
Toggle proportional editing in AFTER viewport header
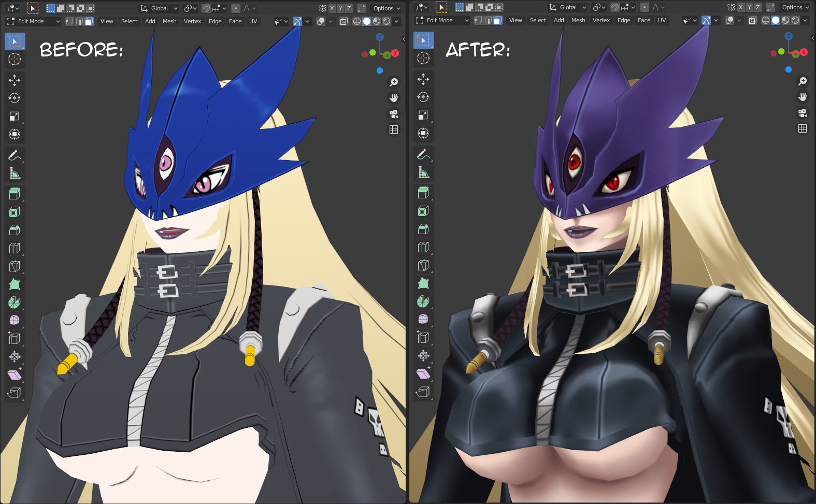coord(644,7)
